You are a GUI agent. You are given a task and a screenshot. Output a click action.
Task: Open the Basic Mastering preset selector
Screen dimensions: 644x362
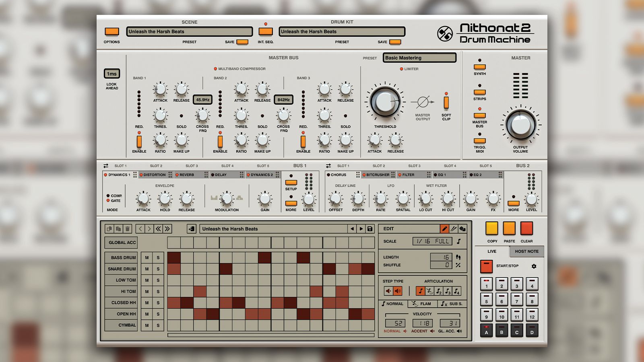pyautogui.click(x=419, y=58)
